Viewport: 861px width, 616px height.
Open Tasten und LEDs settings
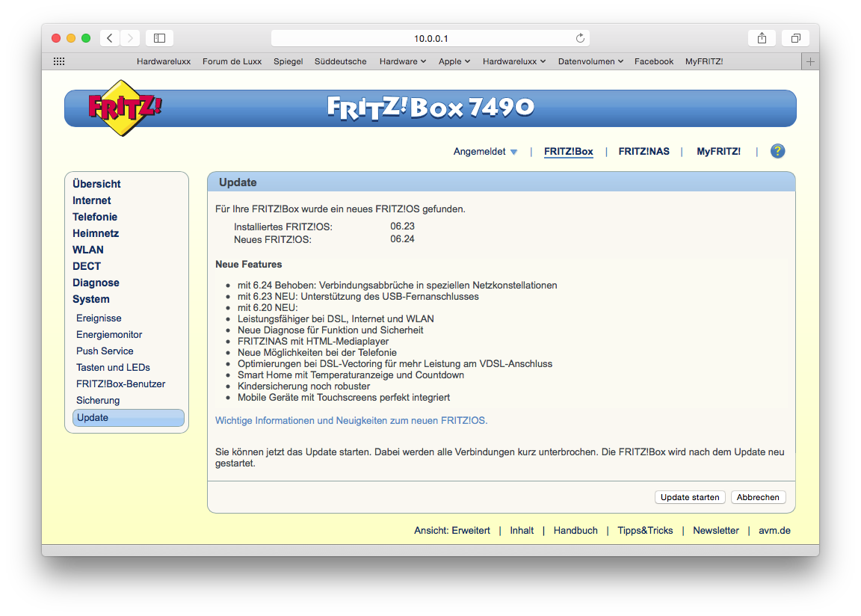(113, 367)
